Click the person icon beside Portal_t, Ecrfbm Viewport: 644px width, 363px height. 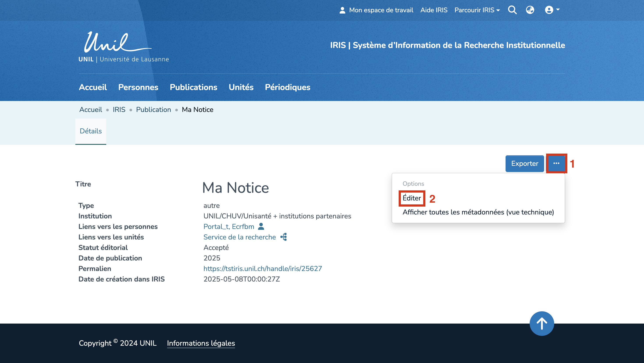click(x=261, y=226)
